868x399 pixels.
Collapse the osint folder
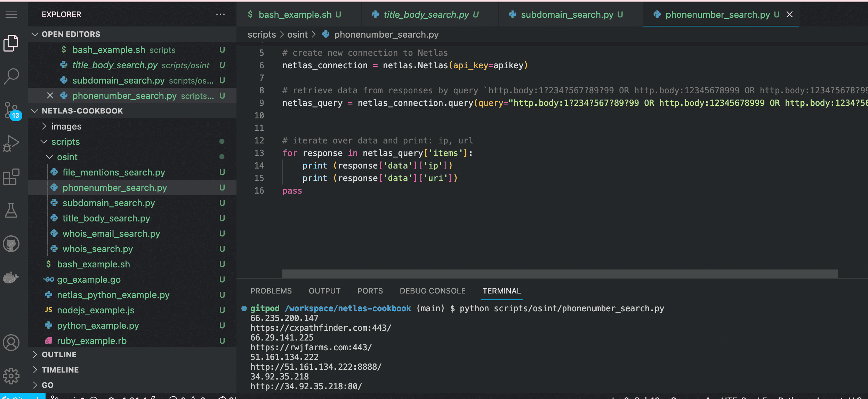pos(67,157)
